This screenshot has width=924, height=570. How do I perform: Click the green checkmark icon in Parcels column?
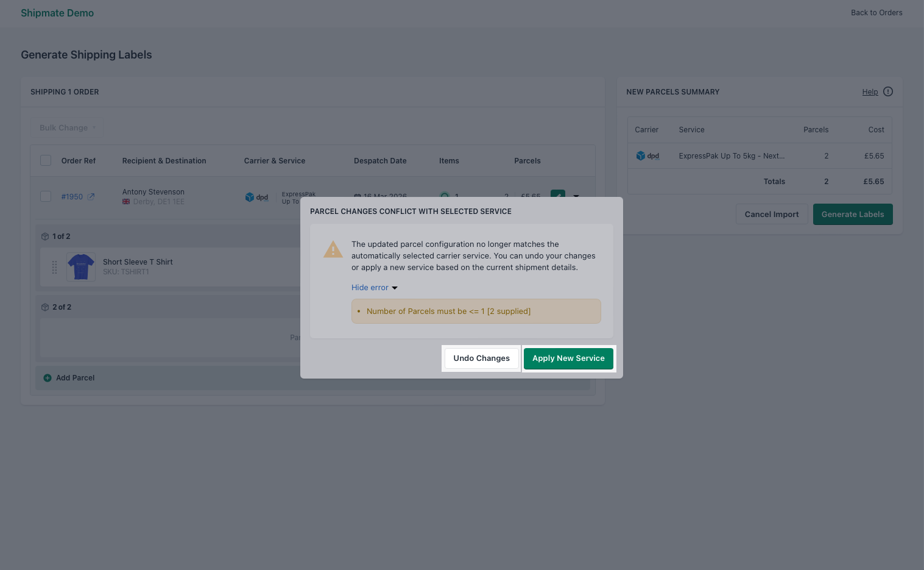tap(558, 196)
